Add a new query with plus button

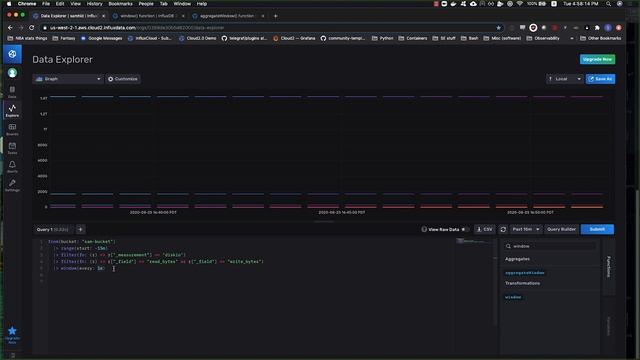point(80,229)
